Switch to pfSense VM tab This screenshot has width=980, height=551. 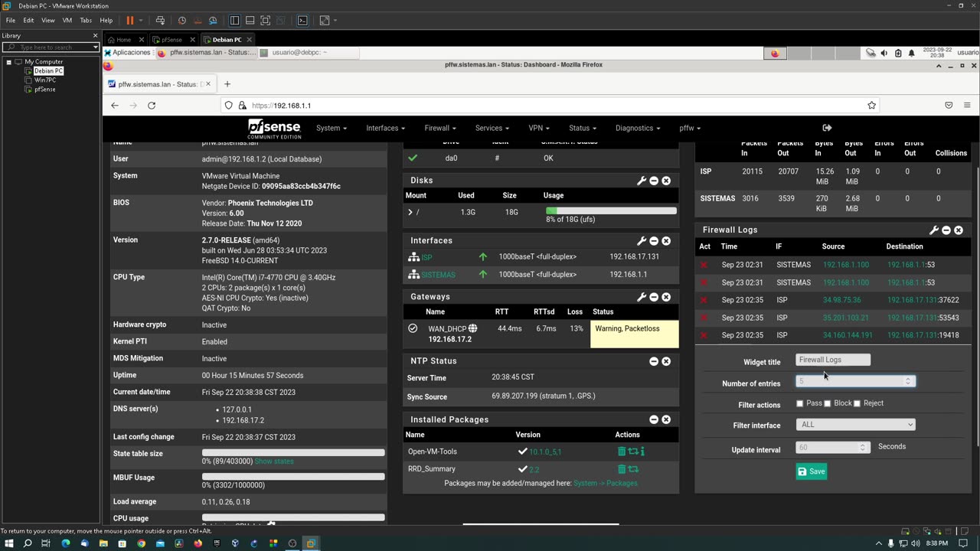click(171, 40)
